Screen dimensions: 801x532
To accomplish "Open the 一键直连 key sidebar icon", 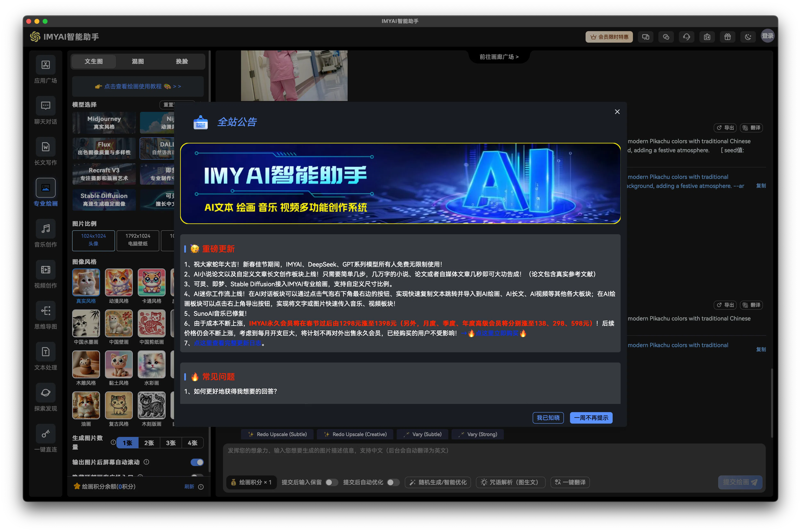I will pyautogui.click(x=46, y=434).
